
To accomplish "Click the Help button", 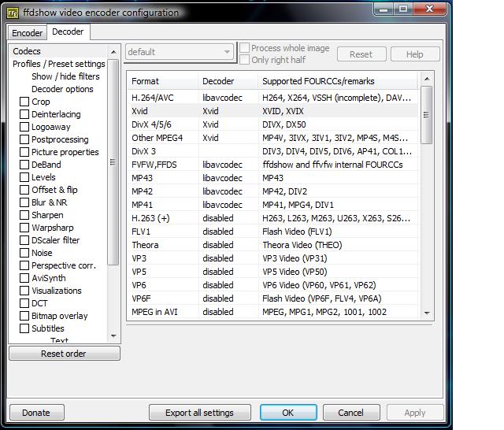I will [x=415, y=54].
